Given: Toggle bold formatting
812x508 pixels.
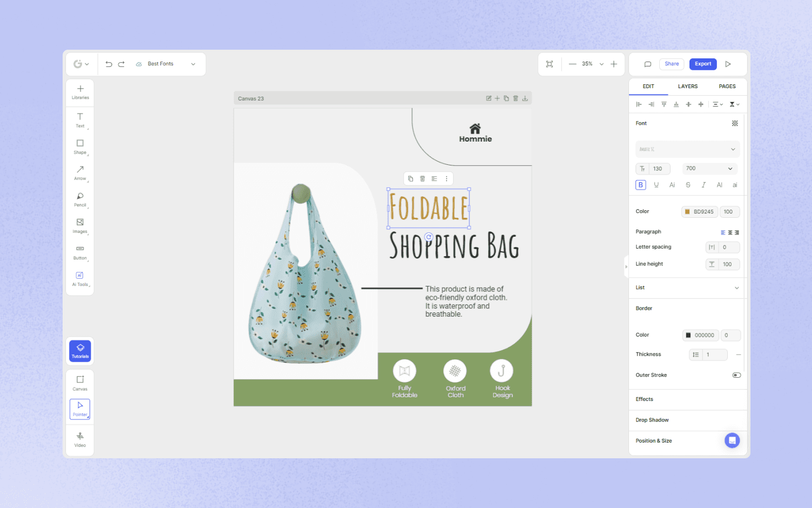Looking at the screenshot, I should [x=641, y=185].
